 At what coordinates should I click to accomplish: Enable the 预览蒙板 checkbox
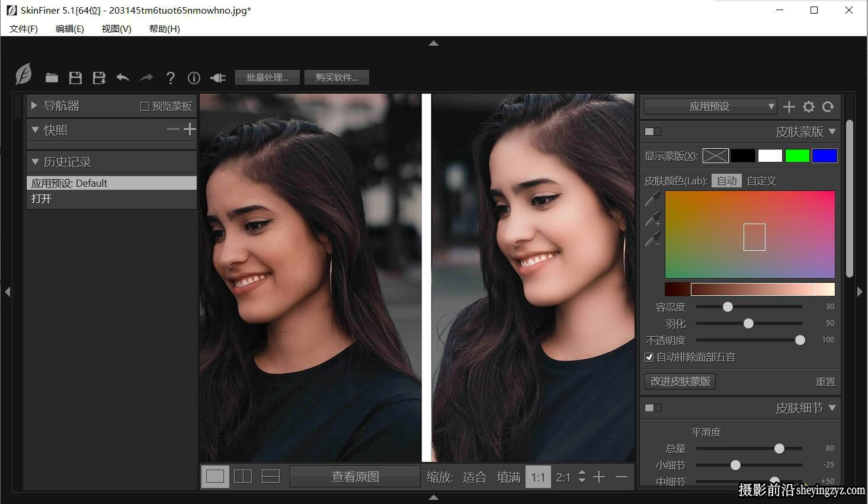145,106
